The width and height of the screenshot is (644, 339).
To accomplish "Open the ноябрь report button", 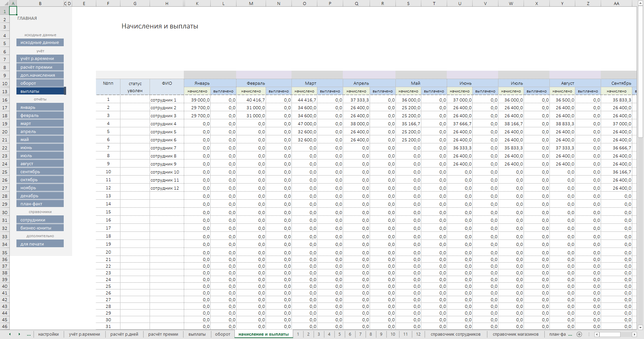I will 40,188.
